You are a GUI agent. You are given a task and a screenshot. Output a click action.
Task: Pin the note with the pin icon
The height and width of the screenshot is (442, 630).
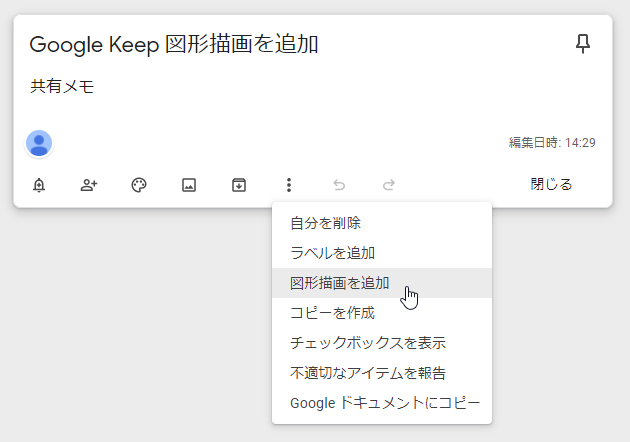click(583, 43)
